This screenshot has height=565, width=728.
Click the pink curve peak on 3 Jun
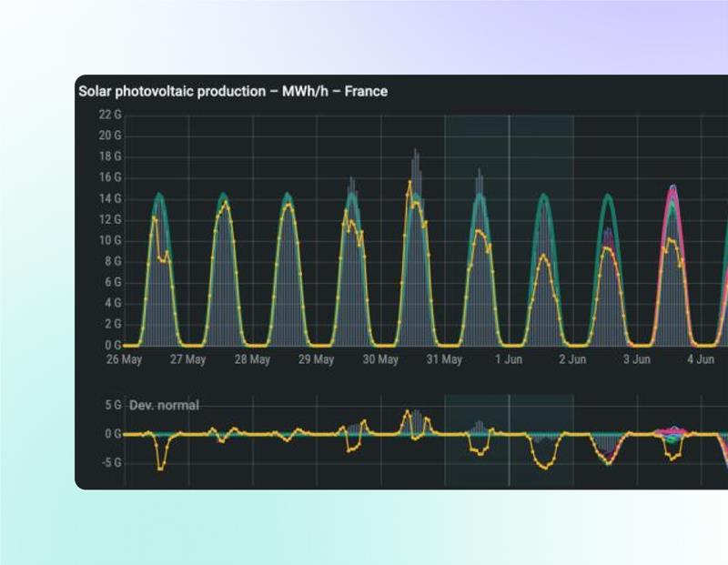(672, 188)
